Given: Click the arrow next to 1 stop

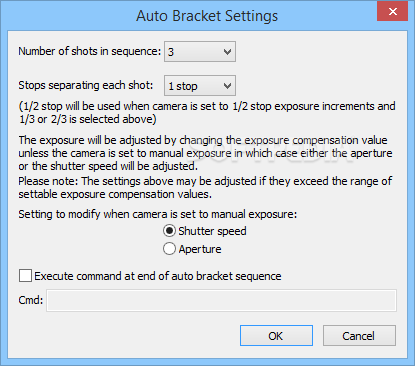Looking at the screenshot, I should [x=227, y=86].
